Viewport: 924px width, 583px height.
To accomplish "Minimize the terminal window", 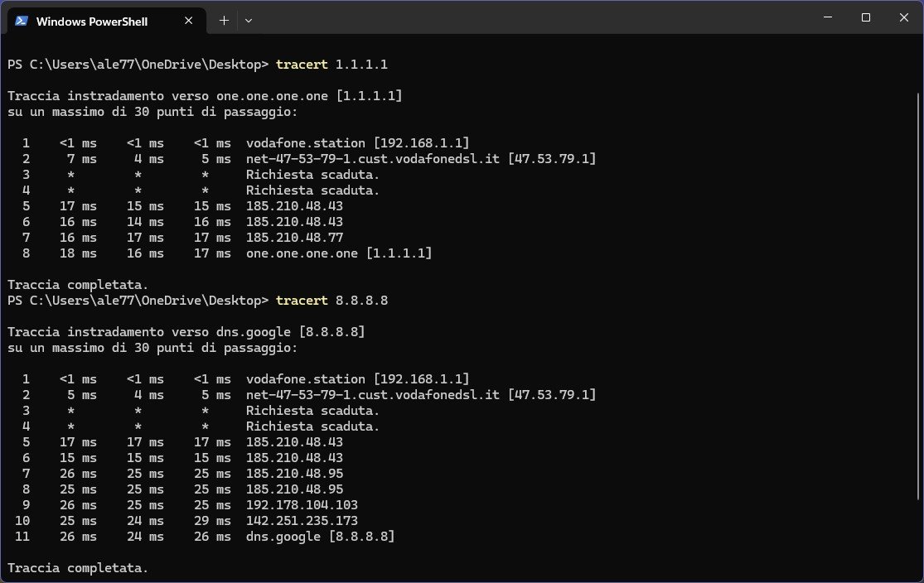I will coord(827,17).
